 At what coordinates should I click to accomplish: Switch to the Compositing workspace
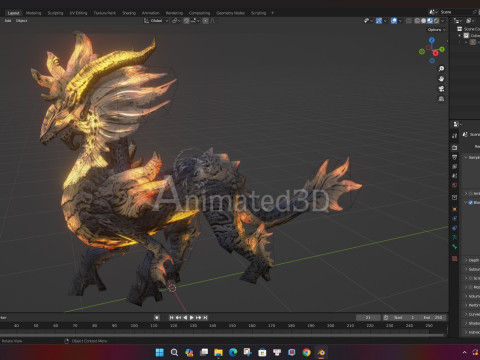[199, 13]
